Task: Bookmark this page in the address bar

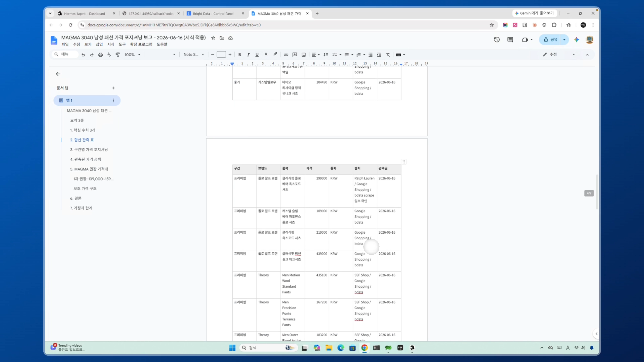Action: click(x=492, y=25)
